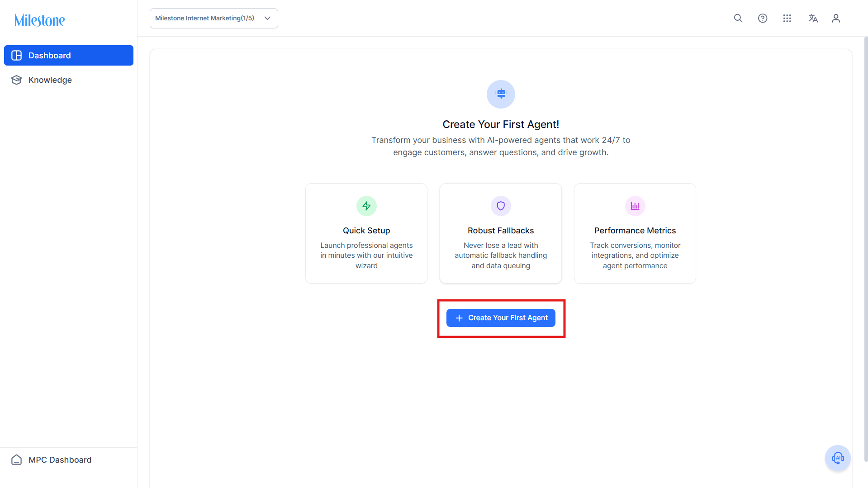Click the Milestone logo
Screen dimensions: 868x488
point(40,20)
